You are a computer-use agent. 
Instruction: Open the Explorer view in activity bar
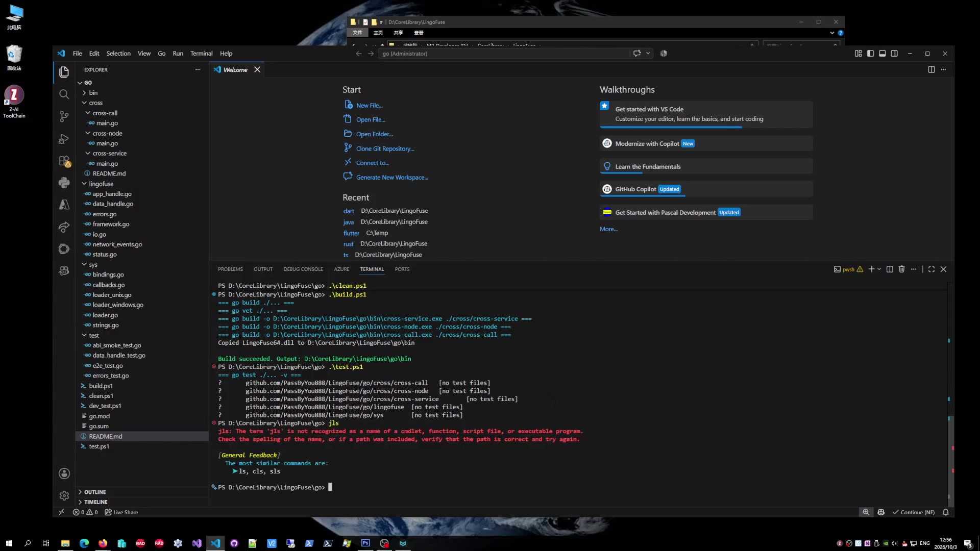click(x=64, y=72)
